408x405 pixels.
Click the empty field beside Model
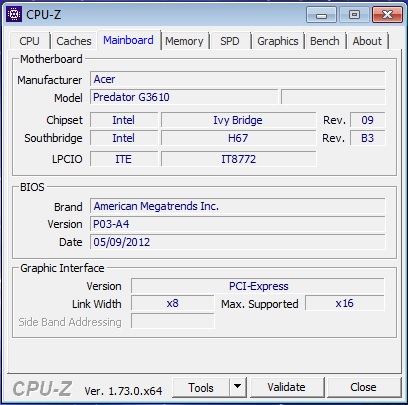pyautogui.click(x=333, y=97)
